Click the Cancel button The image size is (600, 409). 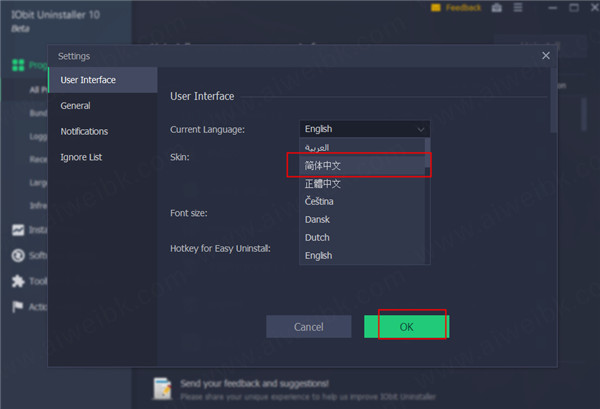[x=308, y=327]
